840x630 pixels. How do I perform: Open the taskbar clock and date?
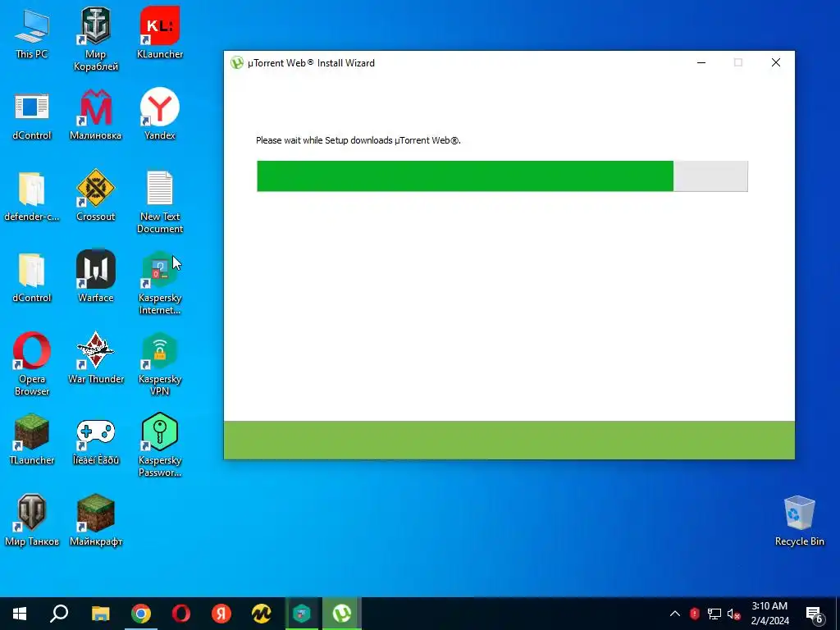click(x=769, y=614)
